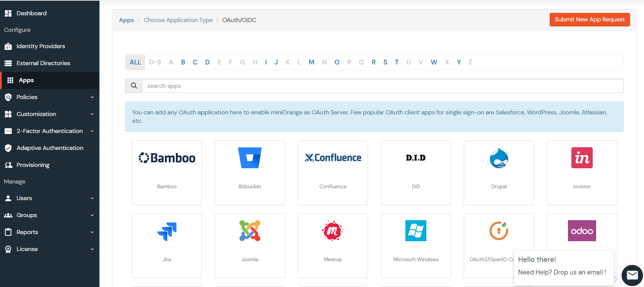Viewport: 644px width, 287px height.
Task: Expand the 2-Factor Authentication chevron
Action: [92, 131]
